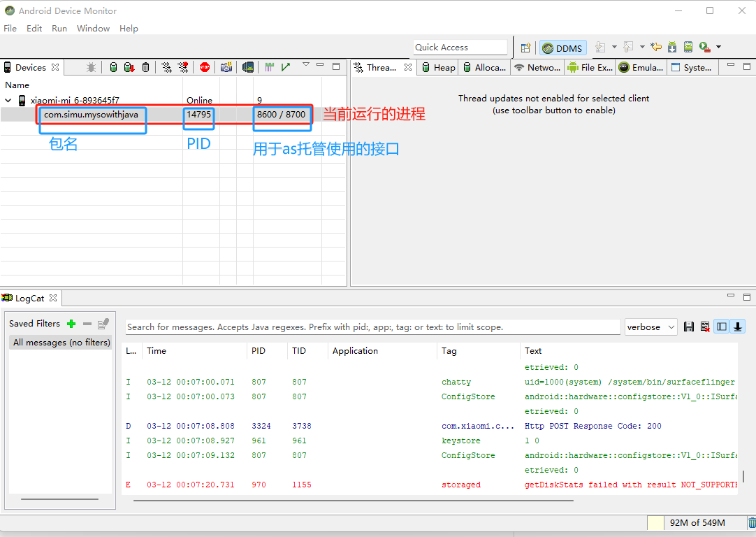
Task: Switch to the DDMS perspective
Action: click(562, 48)
